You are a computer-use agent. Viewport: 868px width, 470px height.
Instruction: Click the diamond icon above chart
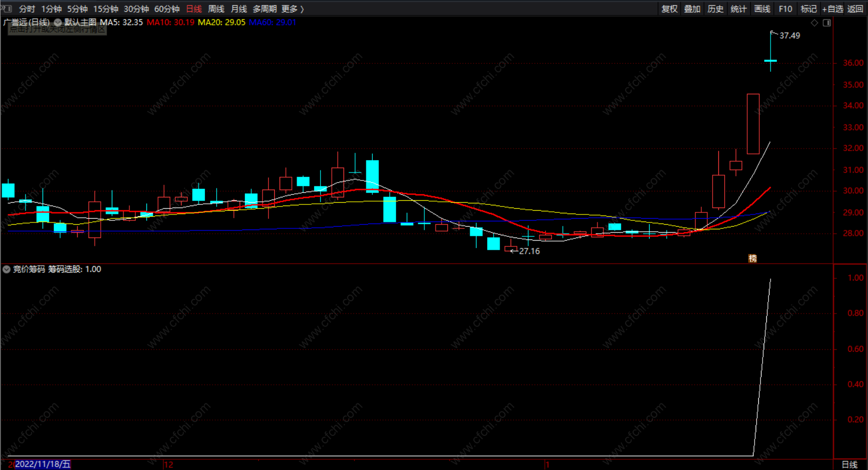pyautogui.click(x=814, y=23)
